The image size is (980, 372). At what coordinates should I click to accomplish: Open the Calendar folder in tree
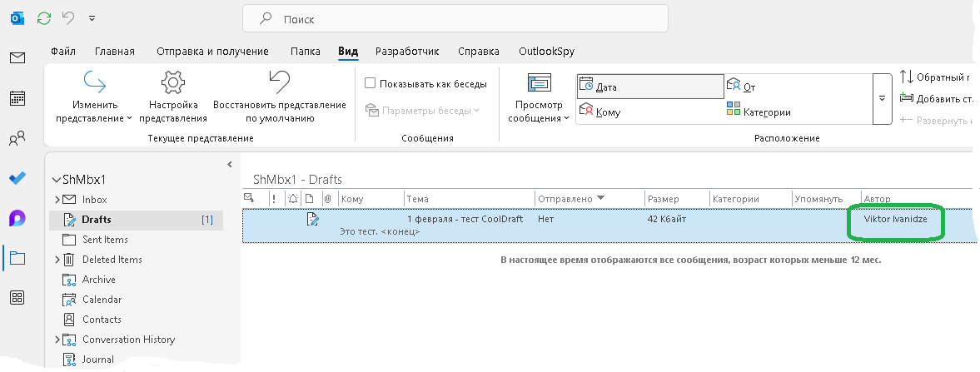[102, 300]
